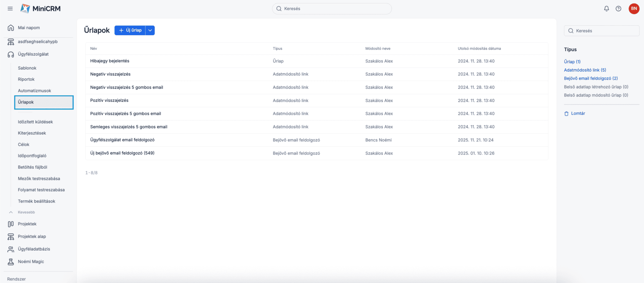Image resolution: width=644 pixels, height=283 pixels.
Task: Click the notifications bell icon
Action: pos(606,9)
